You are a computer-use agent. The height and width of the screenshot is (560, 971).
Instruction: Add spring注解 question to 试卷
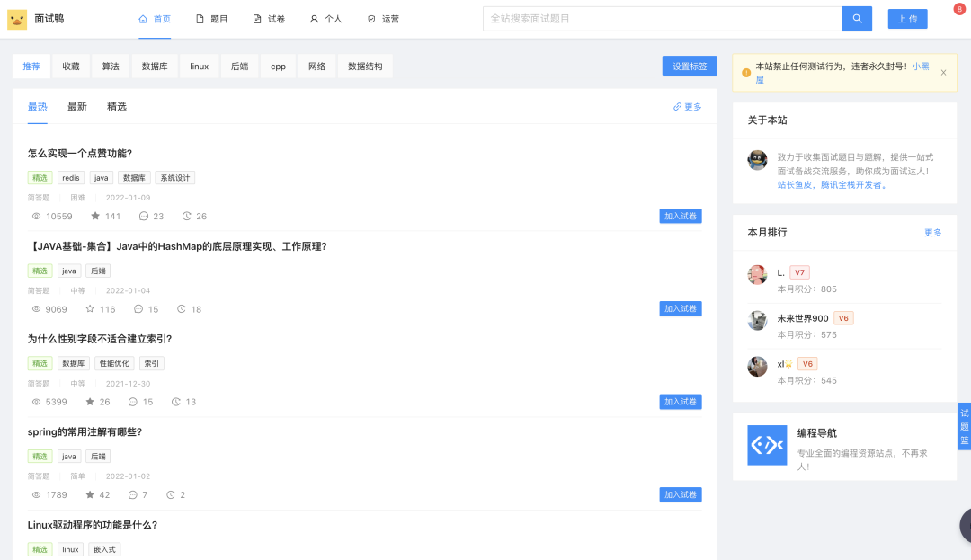point(680,494)
